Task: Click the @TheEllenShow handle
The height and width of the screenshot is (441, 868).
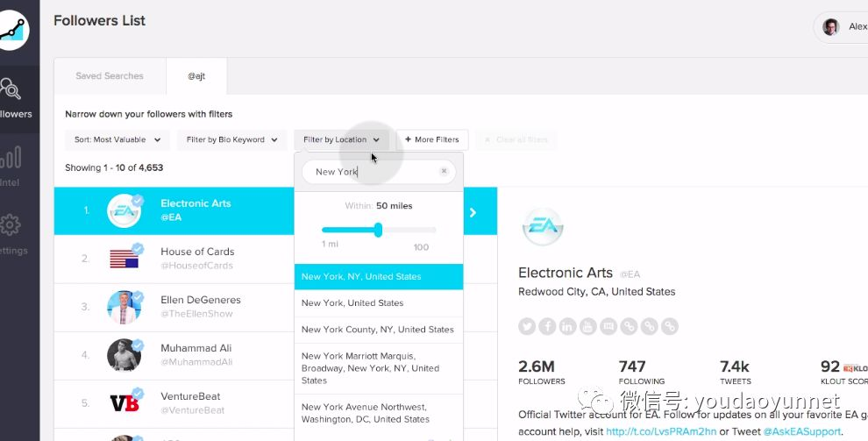Action: [x=196, y=314]
